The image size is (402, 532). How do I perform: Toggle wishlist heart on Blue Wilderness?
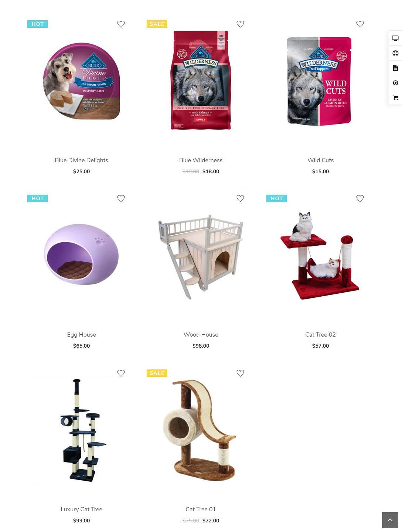click(240, 24)
